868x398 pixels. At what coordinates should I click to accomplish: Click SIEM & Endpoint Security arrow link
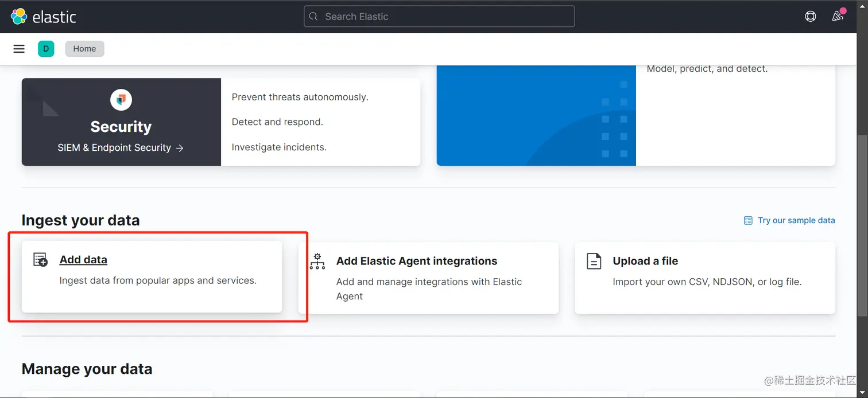click(x=121, y=148)
